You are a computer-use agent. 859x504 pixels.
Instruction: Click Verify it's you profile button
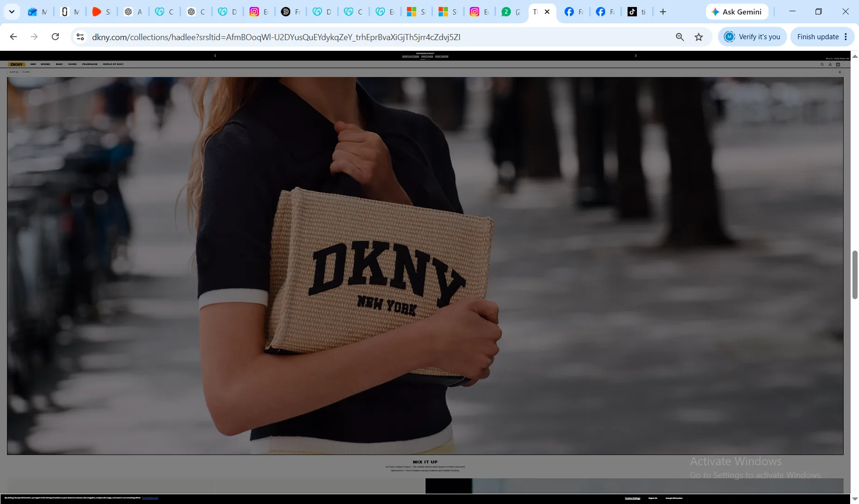(x=752, y=37)
